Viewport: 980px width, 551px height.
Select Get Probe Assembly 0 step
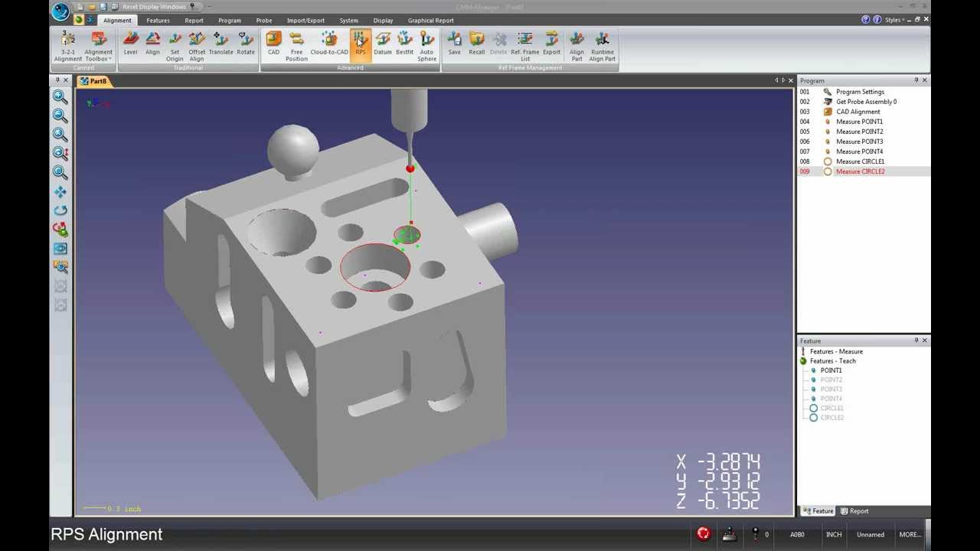tap(864, 102)
